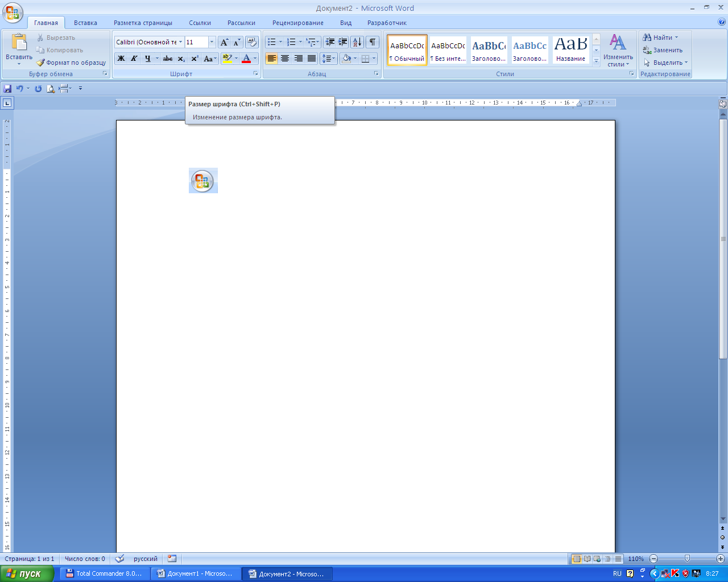Image resolution: width=728 pixels, height=582 pixels.
Task: Switch to the Разработчик tab
Action: point(387,23)
